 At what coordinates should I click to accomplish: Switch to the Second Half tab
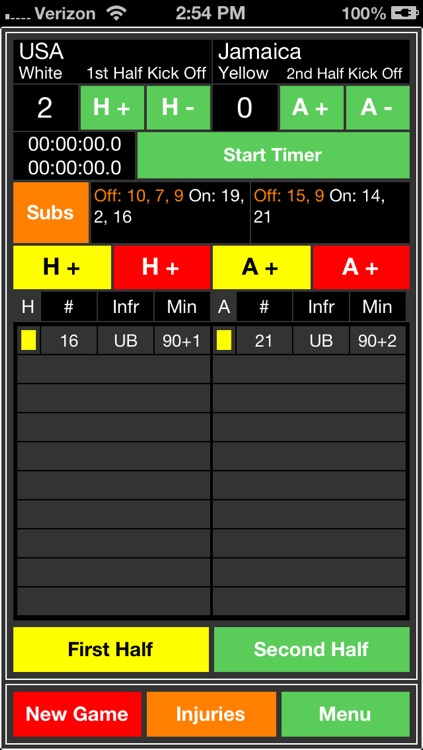point(312,649)
